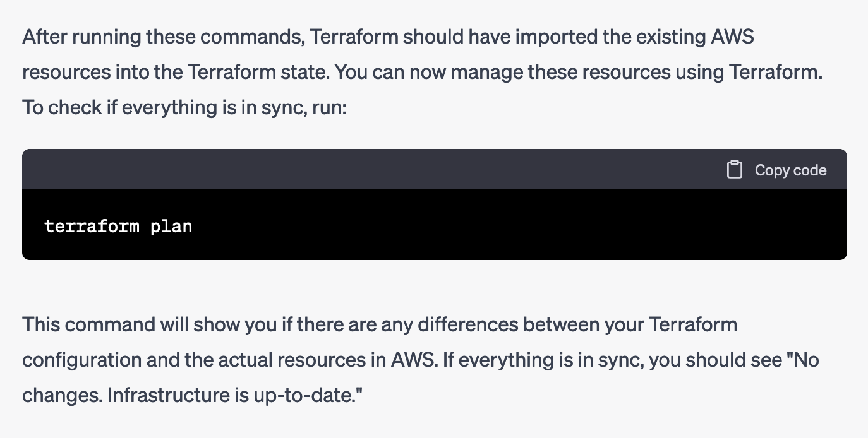Click the word 'plan' in code block

pos(171,226)
